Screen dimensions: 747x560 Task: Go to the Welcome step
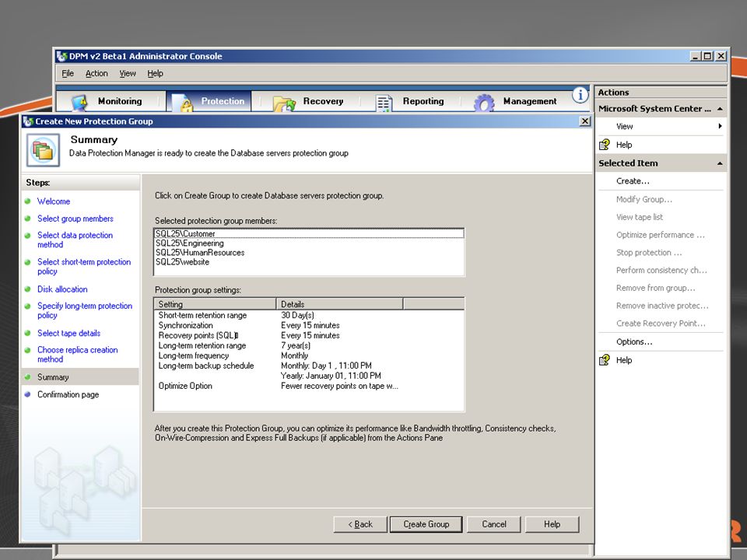pos(54,201)
